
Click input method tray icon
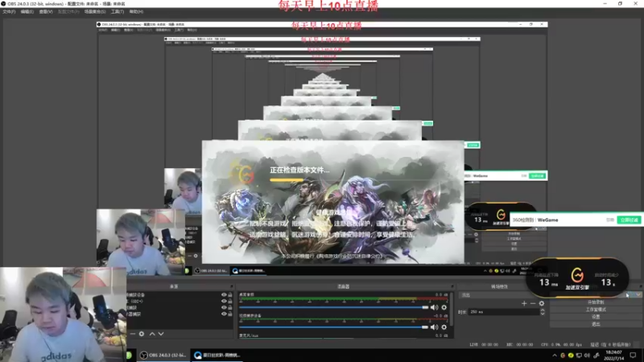click(x=597, y=356)
